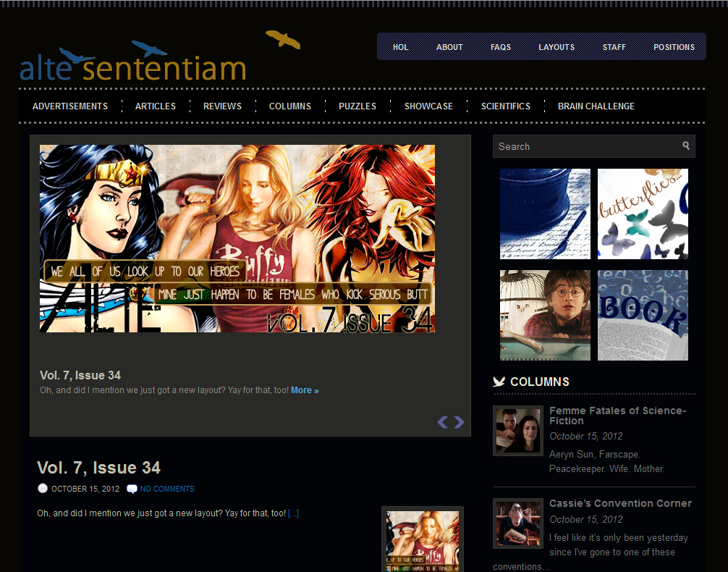Open the BOOK thumbnail
Viewport: 728px width, 572px height.
(643, 315)
